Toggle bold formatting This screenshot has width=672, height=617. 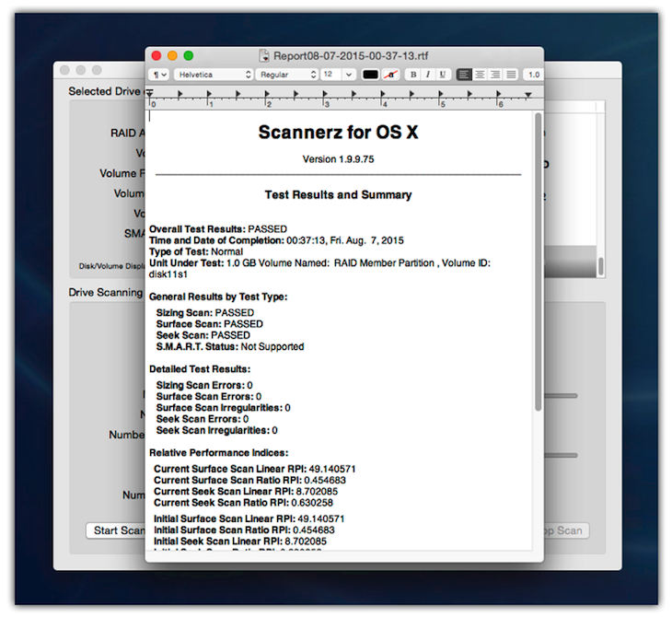click(413, 75)
